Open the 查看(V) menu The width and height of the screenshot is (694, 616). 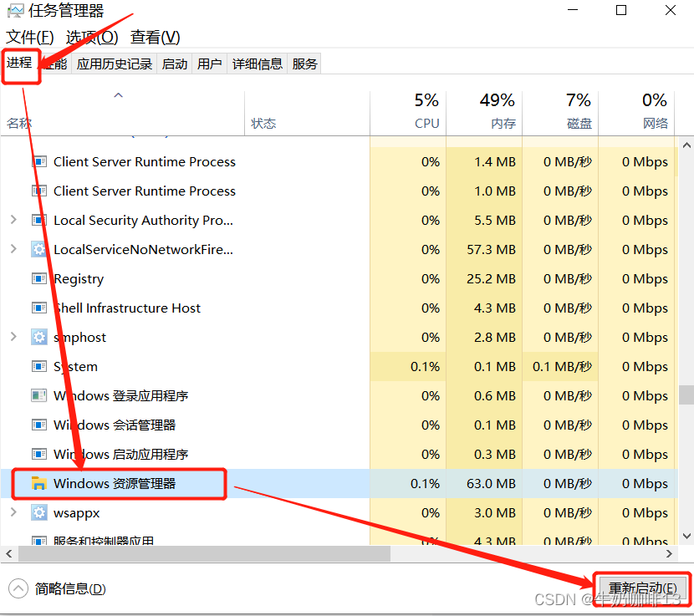155,37
